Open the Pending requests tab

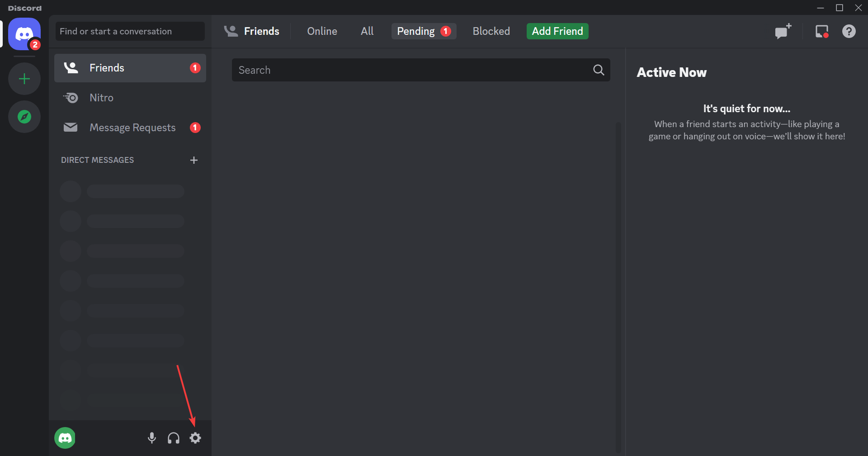click(424, 31)
